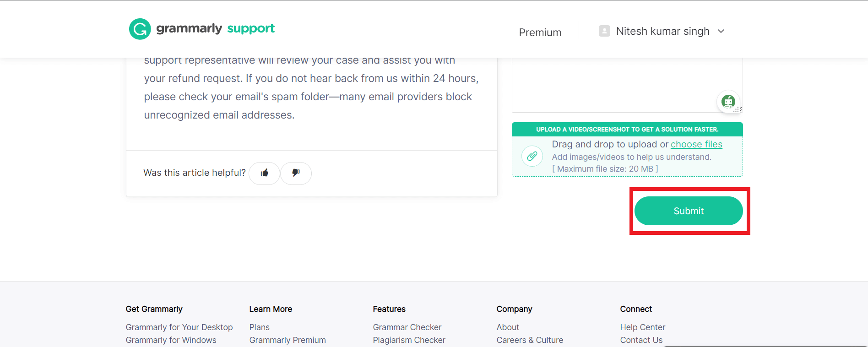Image resolution: width=868 pixels, height=347 pixels.
Task: Go to Plans footer link
Action: click(x=259, y=327)
